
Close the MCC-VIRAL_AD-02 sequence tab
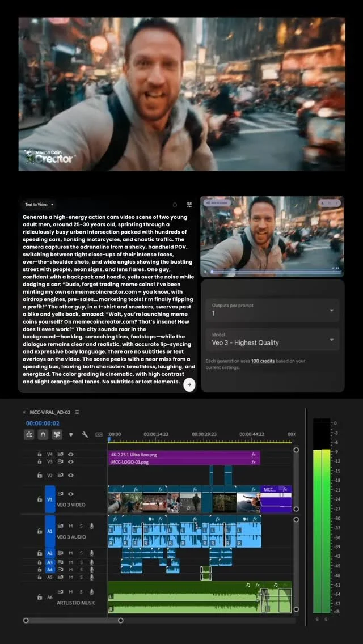[x=25, y=412]
